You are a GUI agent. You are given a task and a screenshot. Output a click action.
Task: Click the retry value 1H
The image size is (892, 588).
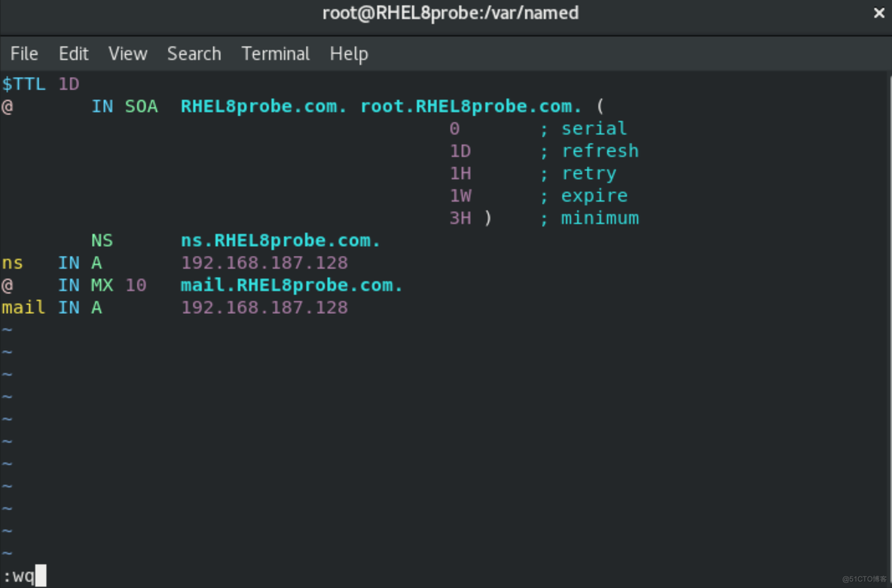[460, 173]
